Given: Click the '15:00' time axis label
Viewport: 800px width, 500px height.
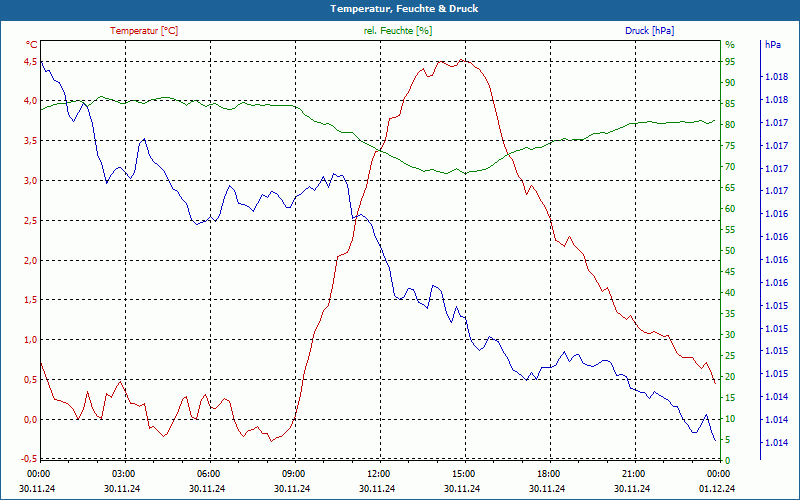Looking at the screenshot, I should (x=463, y=473).
